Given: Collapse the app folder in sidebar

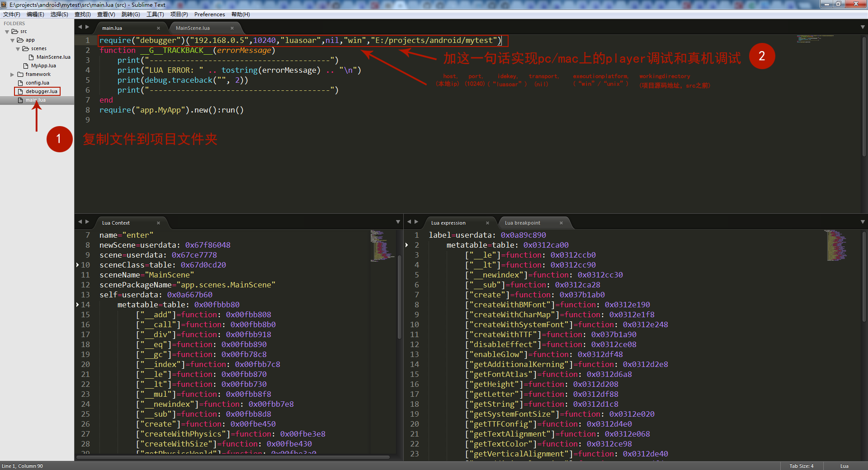Looking at the screenshot, I should click(x=12, y=40).
